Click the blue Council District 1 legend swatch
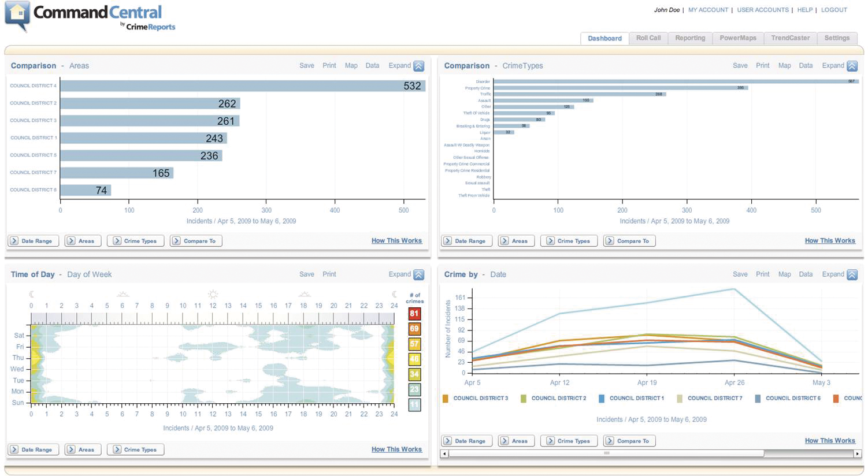Image resolution: width=868 pixels, height=476 pixels. click(x=602, y=399)
